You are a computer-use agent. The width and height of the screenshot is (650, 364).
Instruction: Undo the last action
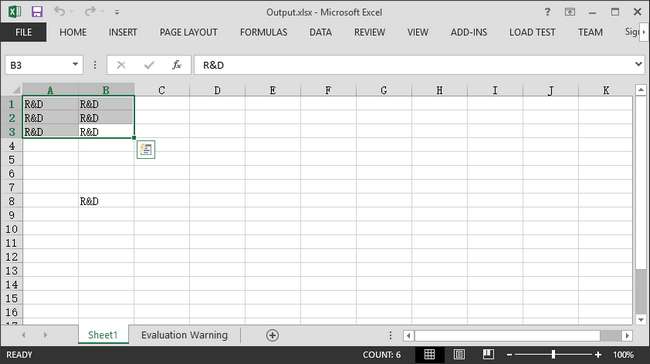(59, 12)
